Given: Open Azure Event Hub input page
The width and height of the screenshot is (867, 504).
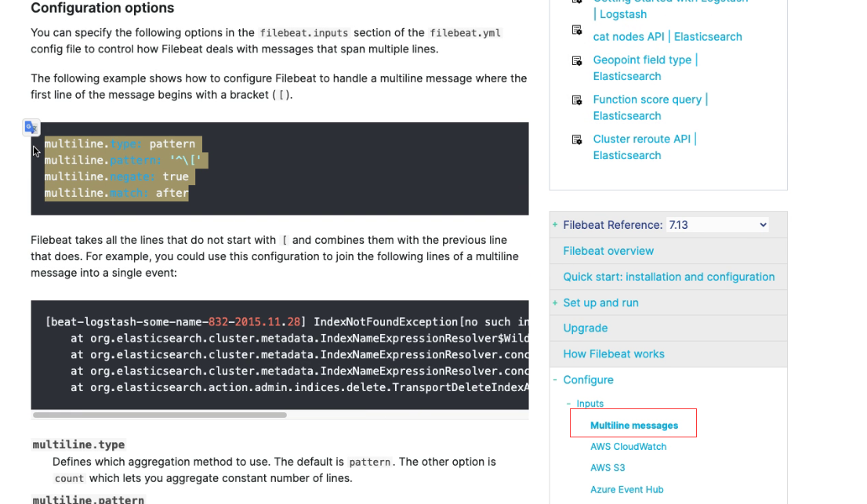Looking at the screenshot, I should tap(627, 490).
